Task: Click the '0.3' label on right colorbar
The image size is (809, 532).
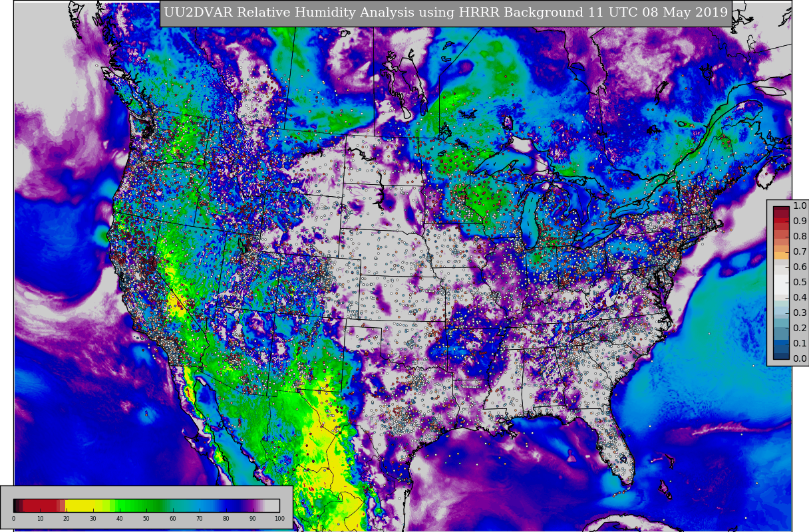Action: point(800,313)
